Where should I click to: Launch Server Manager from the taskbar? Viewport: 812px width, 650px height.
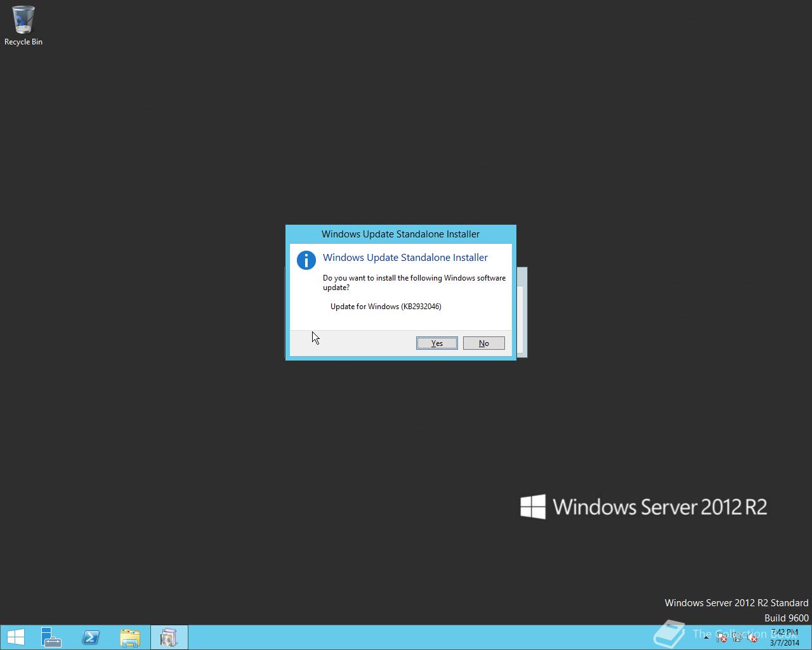pyautogui.click(x=51, y=637)
